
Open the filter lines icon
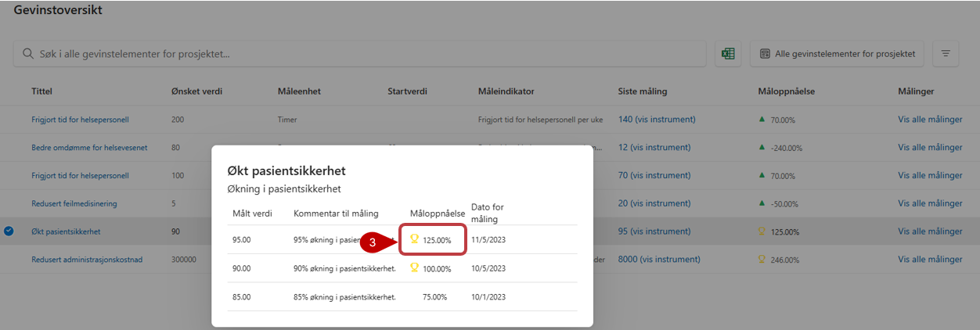946,54
